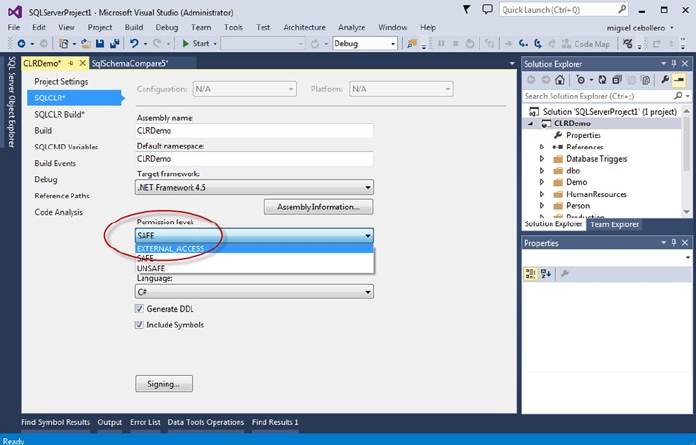Click the New Project toolbar icon
Viewport: 696px width, 445px height.
(63, 43)
